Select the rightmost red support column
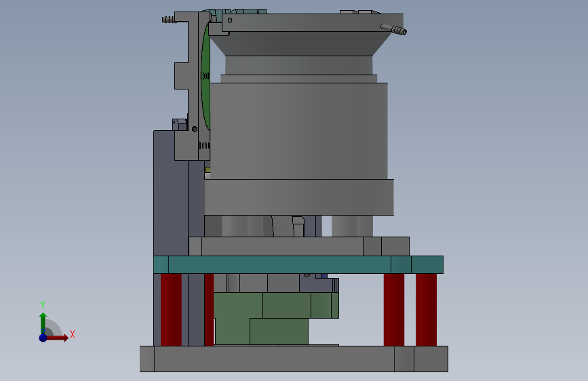Image resolution: width=588 pixels, height=381 pixels. click(426, 310)
